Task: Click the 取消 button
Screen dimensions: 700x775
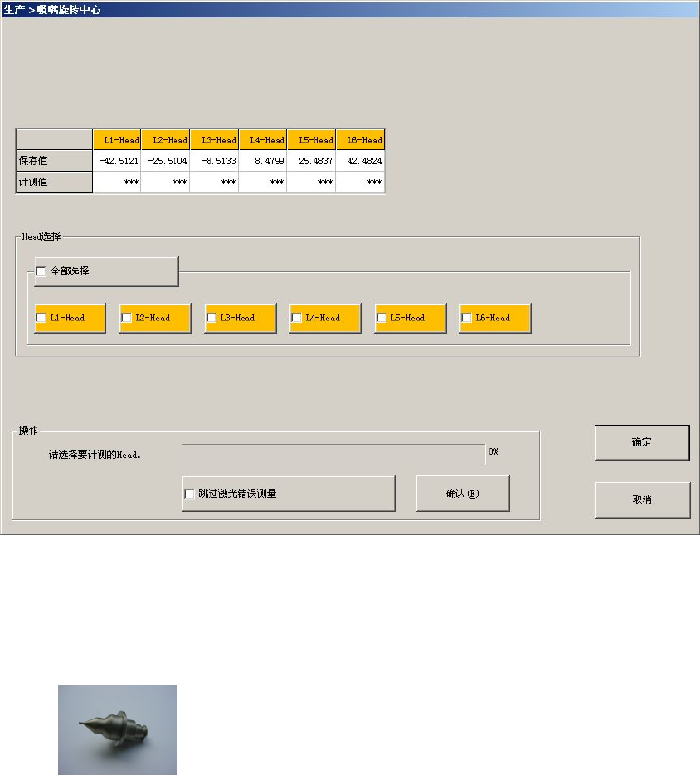Action: [642, 500]
